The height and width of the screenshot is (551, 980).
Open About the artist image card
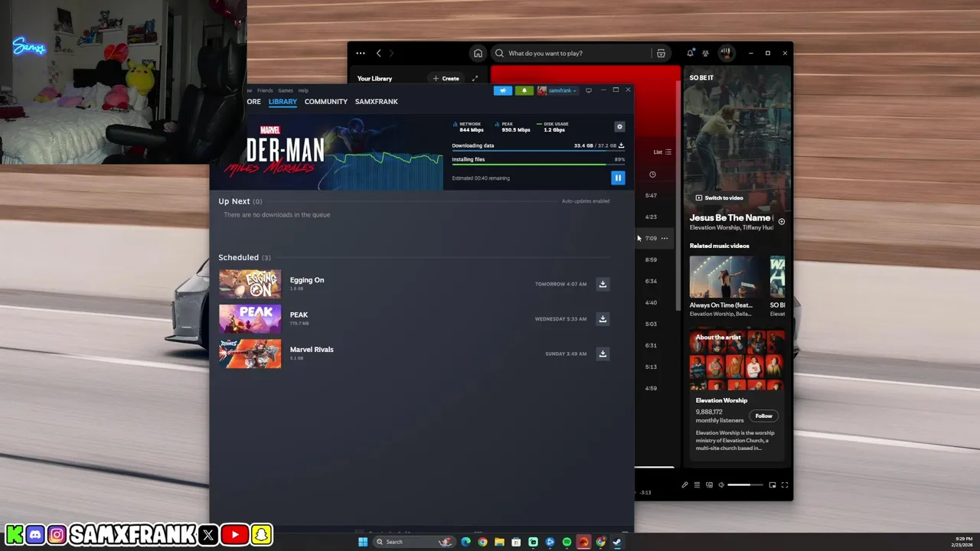(x=737, y=361)
